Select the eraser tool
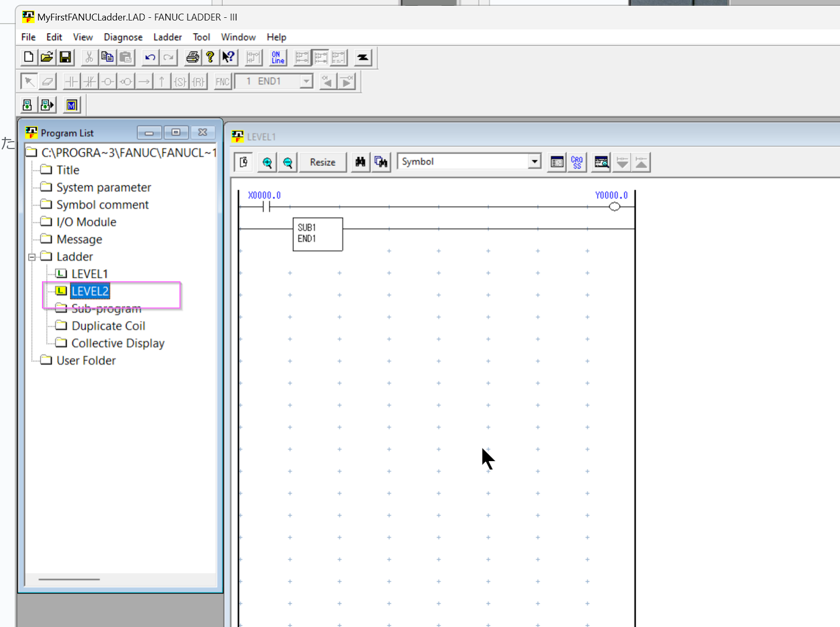This screenshot has width=840, height=627. (47, 81)
